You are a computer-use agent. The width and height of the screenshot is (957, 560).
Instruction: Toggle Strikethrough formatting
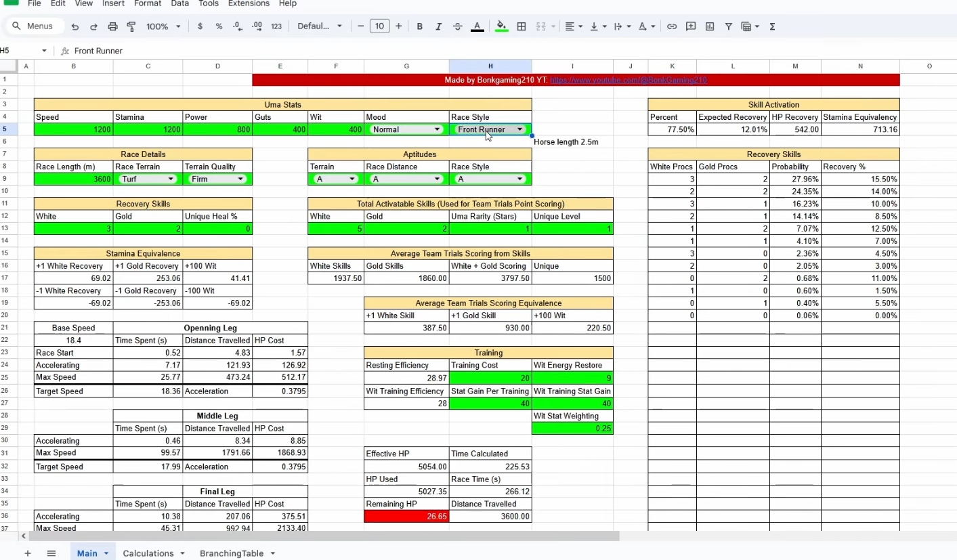coord(458,26)
